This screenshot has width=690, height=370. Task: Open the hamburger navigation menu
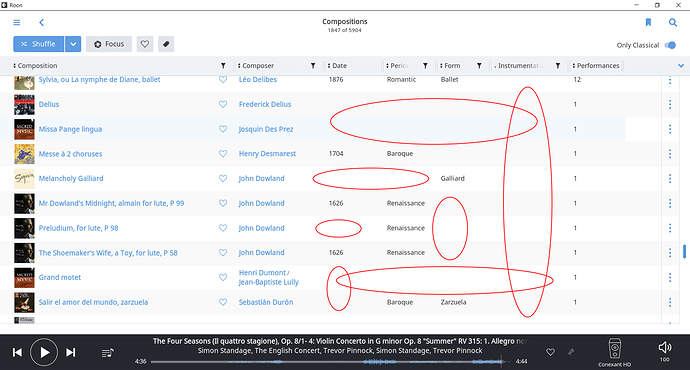(17, 22)
